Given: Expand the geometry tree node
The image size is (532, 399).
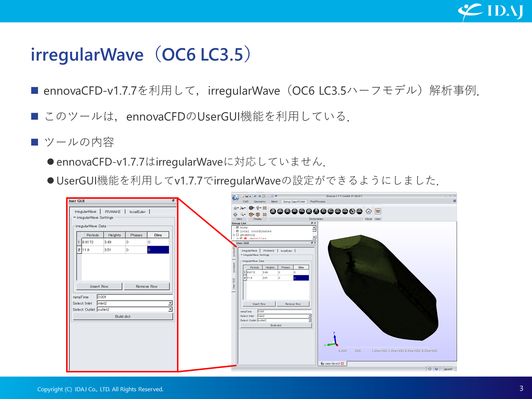Looking at the screenshot, I should pyautogui.click(x=233, y=235).
